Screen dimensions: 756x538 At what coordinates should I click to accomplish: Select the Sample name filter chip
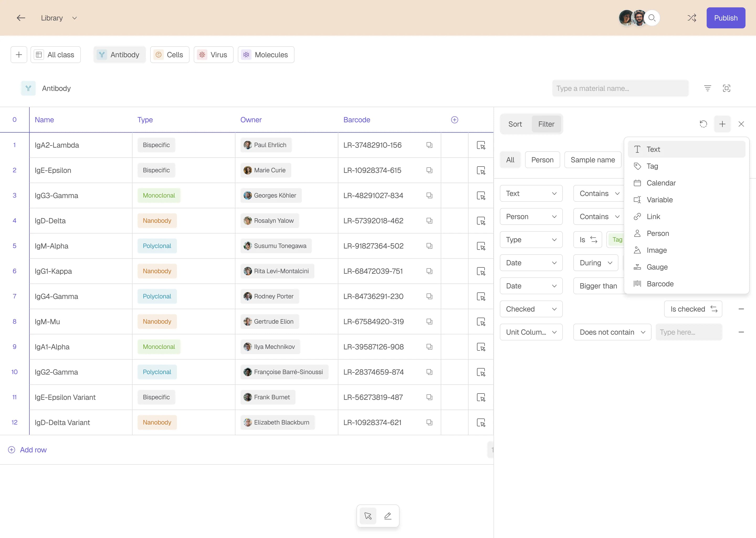592,160
